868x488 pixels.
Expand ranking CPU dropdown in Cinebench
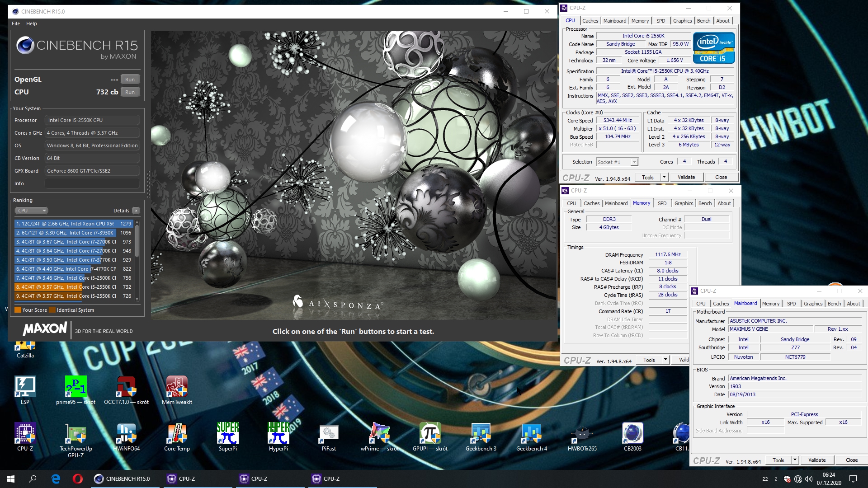31,211
